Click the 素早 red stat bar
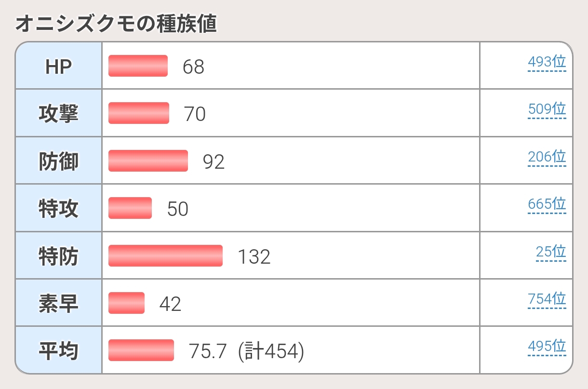The height and width of the screenshot is (389, 588). 126,303
